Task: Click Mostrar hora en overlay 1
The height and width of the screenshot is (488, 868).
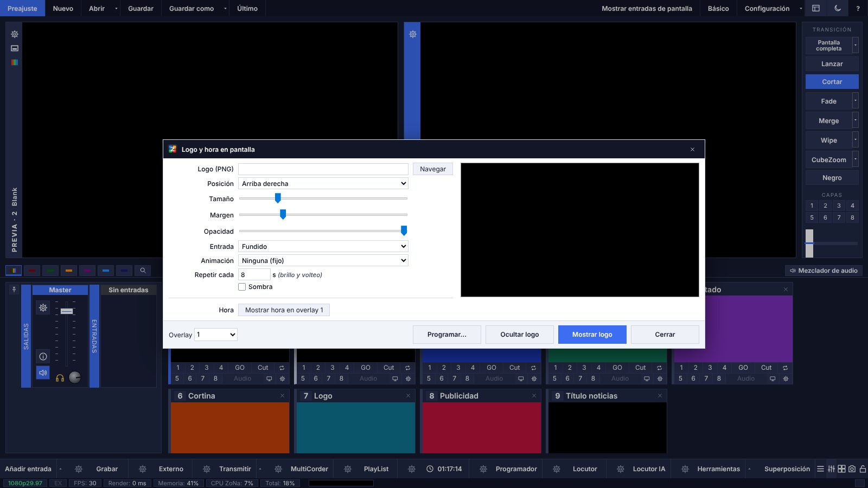Action: pyautogui.click(x=284, y=310)
